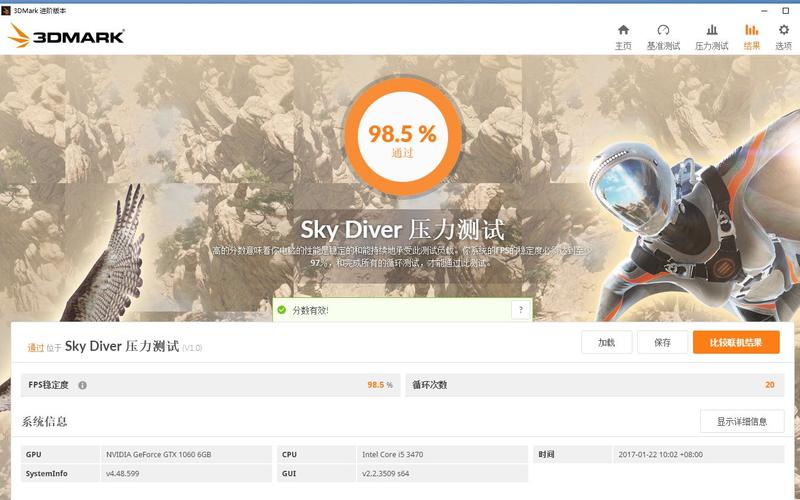Click the 通过 passed status link
Image resolution: width=800 pixels, height=500 pixels.
point(35,348)
